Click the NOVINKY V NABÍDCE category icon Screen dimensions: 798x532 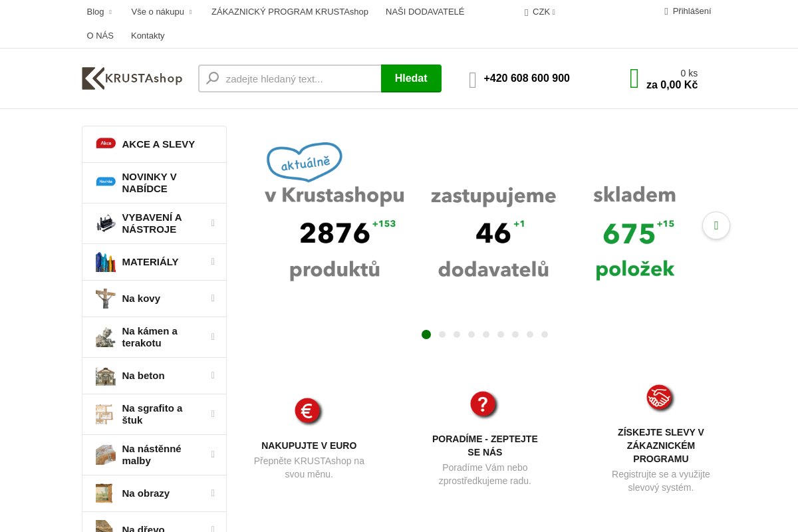pyautogui.click(x=106, y=182)
